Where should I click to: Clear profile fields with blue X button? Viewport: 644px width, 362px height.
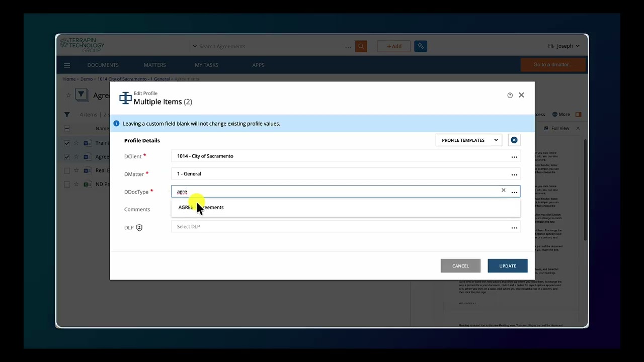tap(514, 140)
